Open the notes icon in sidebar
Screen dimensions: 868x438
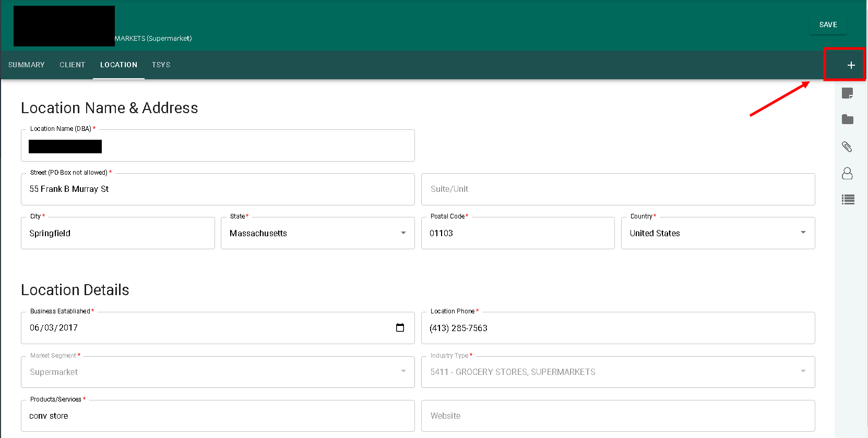pyautogui.click(x=847, y=93)
